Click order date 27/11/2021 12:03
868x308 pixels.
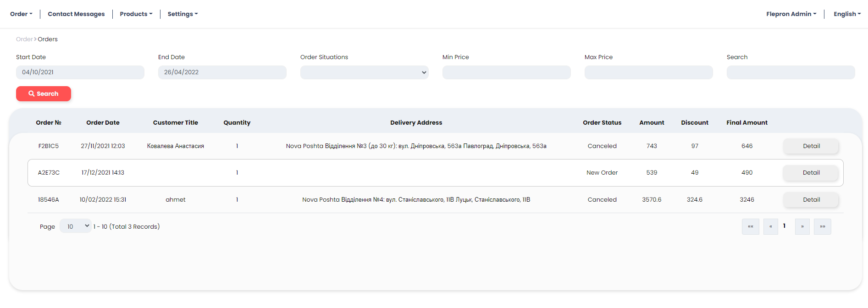[x=103, y=146]
